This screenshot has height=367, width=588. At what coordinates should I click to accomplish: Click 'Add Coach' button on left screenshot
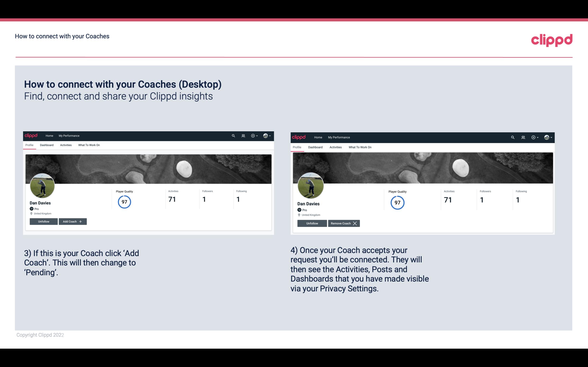72,221
